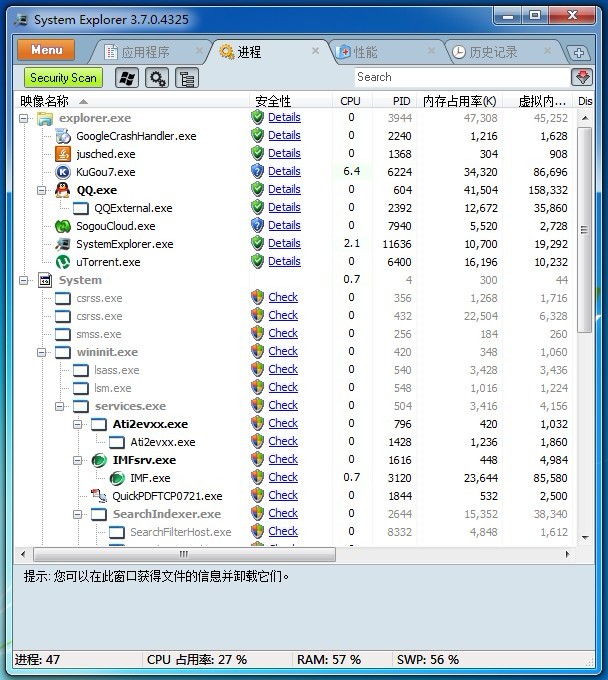
Task: Click the tree view toolbar icon
Action: click(187, 78)
